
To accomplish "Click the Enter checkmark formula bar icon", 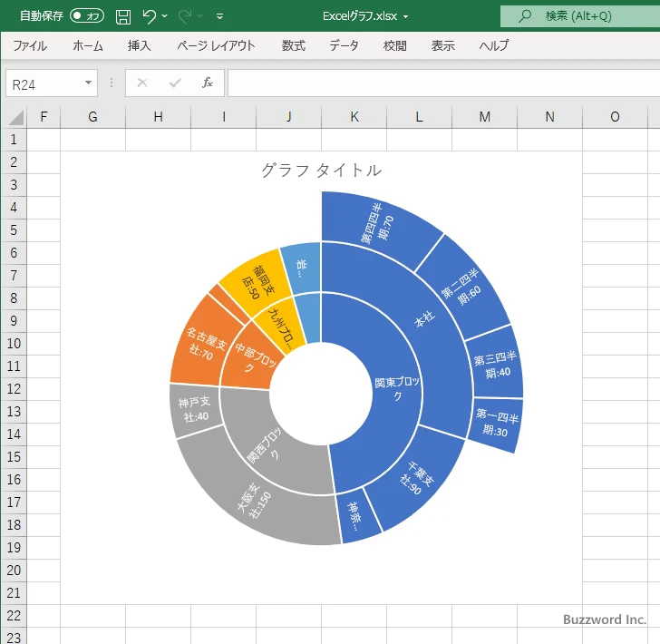I will pos(175,83).
